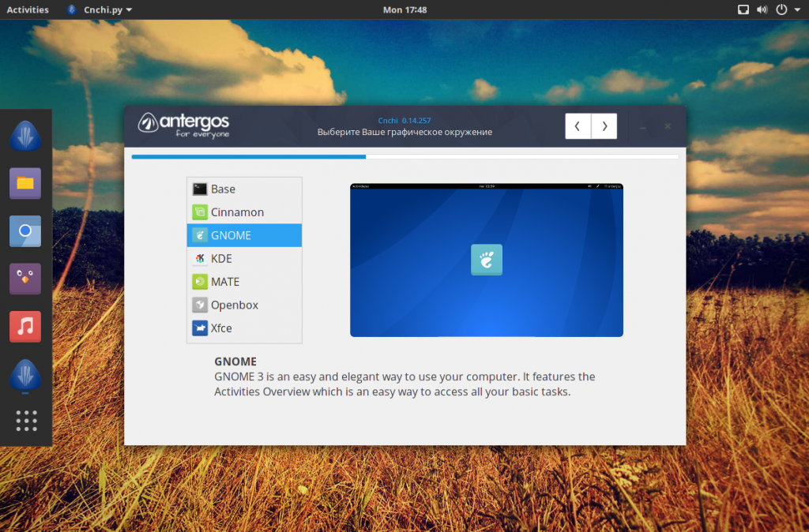Go forward to next installer step
809x532 pixels.
pyautogui.click(x=604, y=126)
